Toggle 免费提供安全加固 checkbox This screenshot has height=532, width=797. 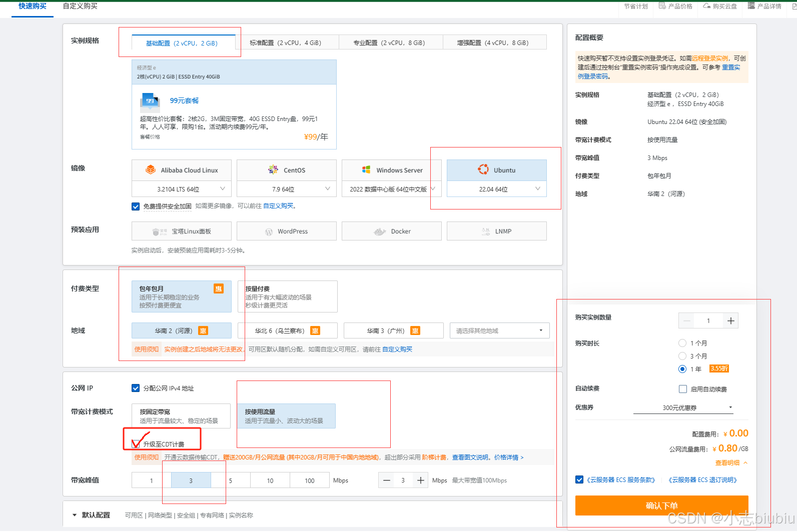coord(136,206)
